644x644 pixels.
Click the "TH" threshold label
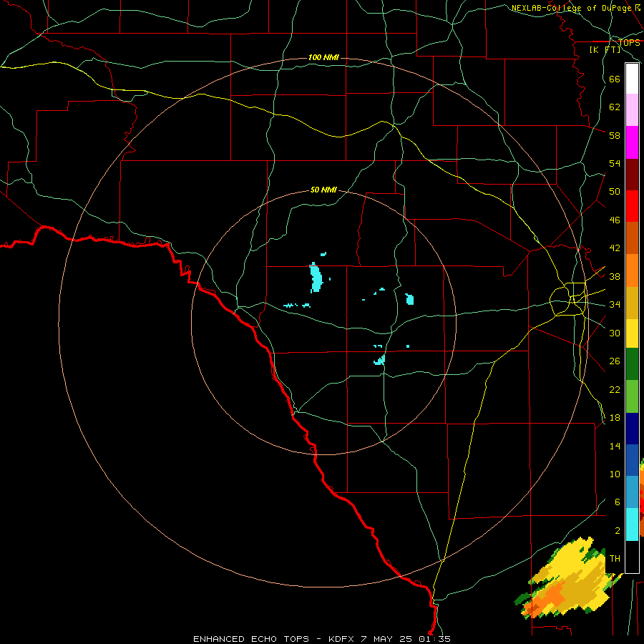[615, 559]
